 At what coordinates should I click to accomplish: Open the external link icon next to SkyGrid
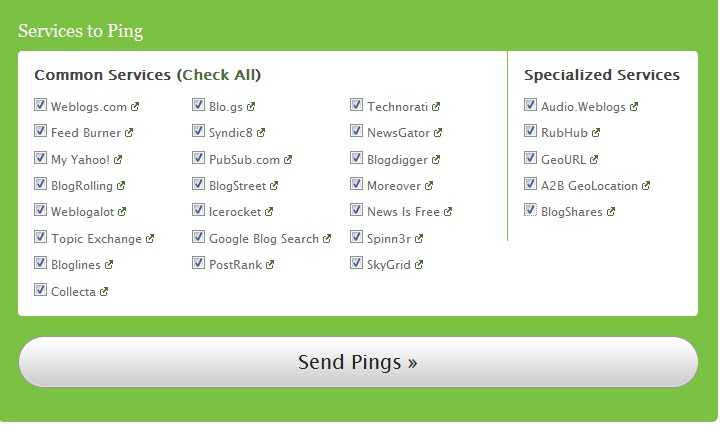pyautogui.click(x=419, y=265)
